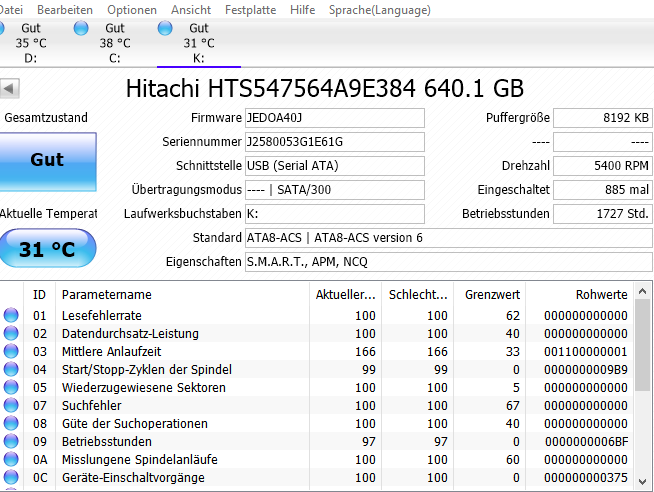Screen dimensions: 654x492
Task: Sort by the Rohwerte column header
Action: click(x=580, y=294)
